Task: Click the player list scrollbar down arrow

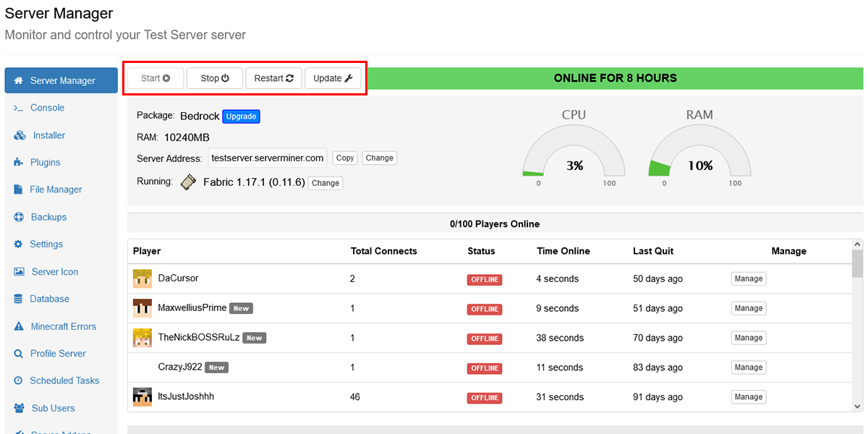Action: click(857, 407)
